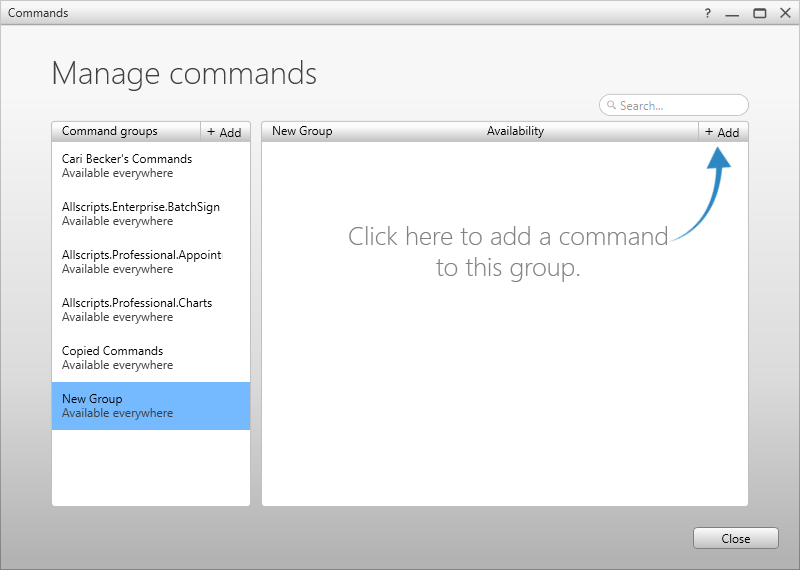The width and height of the screenshot is (800, 570).
Task: Close the Commands window via X
Action: click(786, 13)
